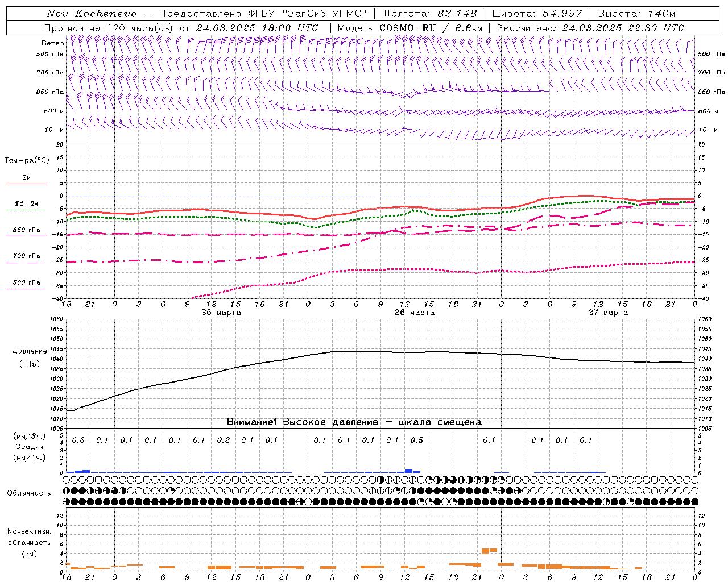The height and width of the screenshot is (582, 728).
Task: Click the station name Nov_Kochenevo
Action: 91,14
